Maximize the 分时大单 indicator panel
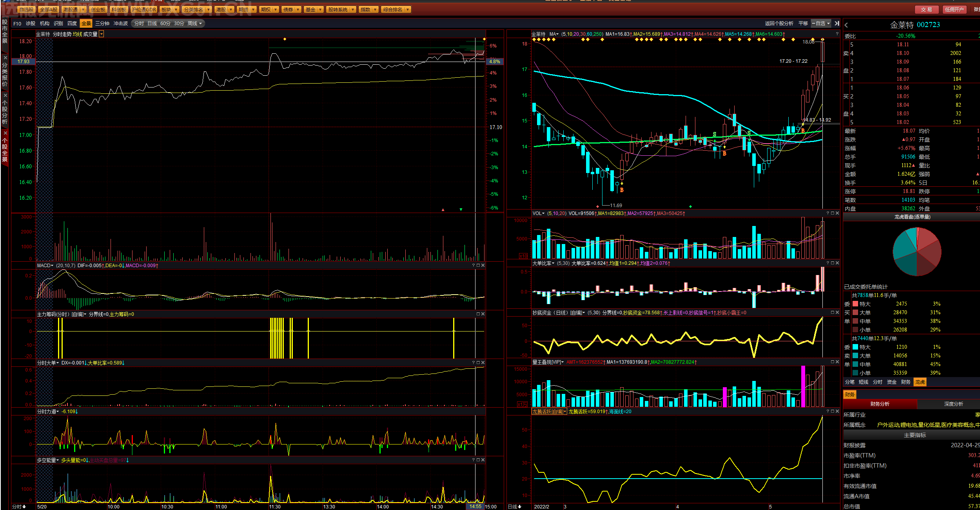Viewport: 980px width, 510px height. tap(478, 363)
